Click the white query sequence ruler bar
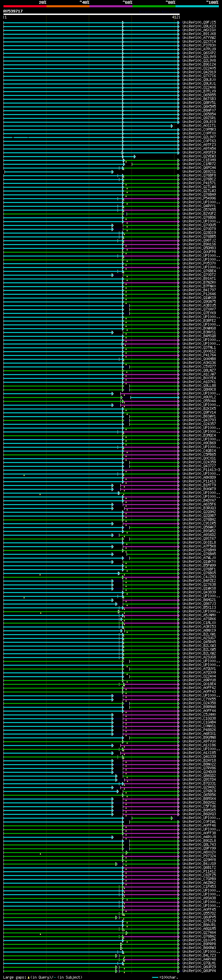222x980 pixels. (x=92, y=14)
